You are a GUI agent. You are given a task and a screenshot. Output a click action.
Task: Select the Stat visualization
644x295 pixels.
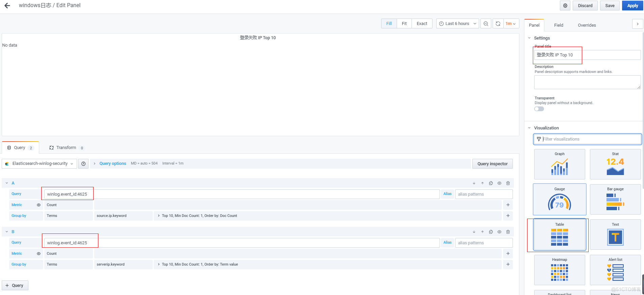coord(615,164)
